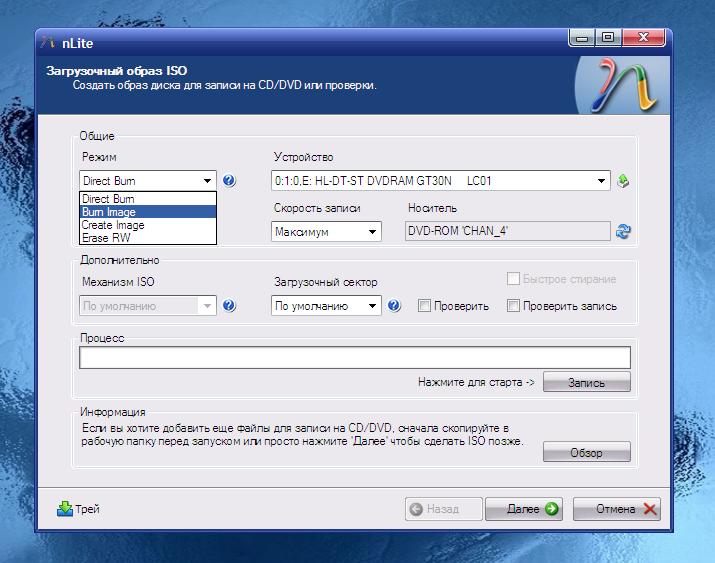Toggle the Быстрое стирание checkbox
This screenshot has height=563, width=715.
click(x=513, y=279)
